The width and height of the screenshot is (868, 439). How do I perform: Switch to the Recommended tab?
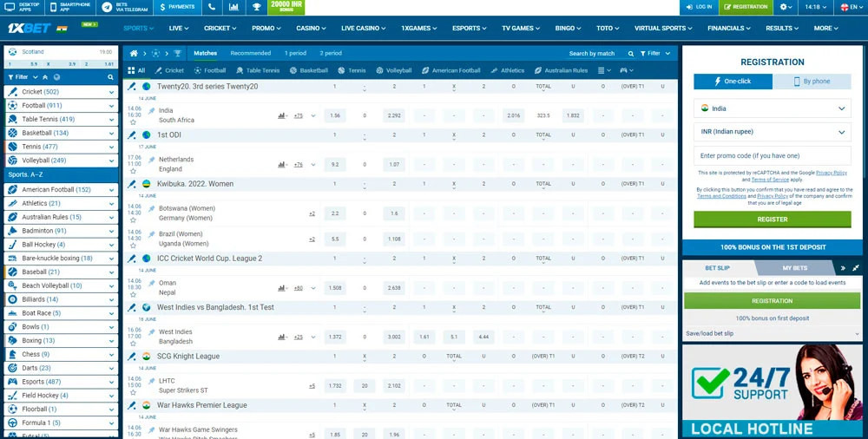point(251,53)
